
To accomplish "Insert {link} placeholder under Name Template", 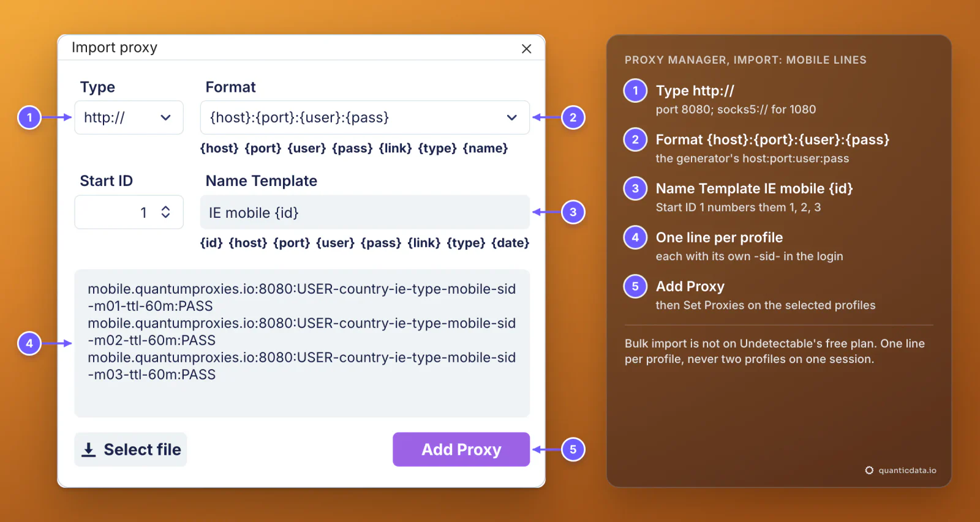I will coord(424,243).
